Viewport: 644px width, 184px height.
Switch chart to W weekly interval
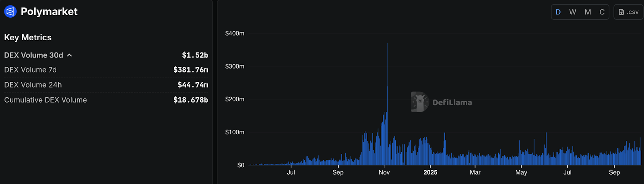tap(573, 12)
